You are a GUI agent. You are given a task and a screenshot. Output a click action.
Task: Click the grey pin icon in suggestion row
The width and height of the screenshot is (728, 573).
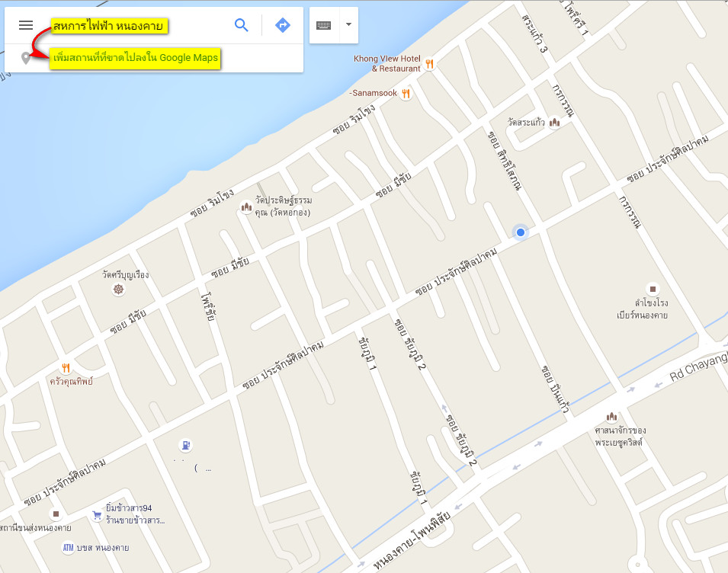(26, 58)
